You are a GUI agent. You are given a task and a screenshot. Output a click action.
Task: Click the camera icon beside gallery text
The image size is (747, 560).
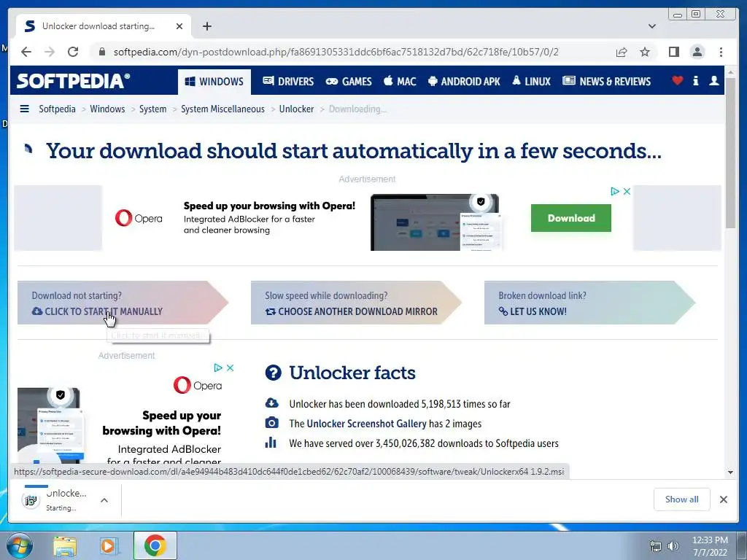[x=271, y=423]
